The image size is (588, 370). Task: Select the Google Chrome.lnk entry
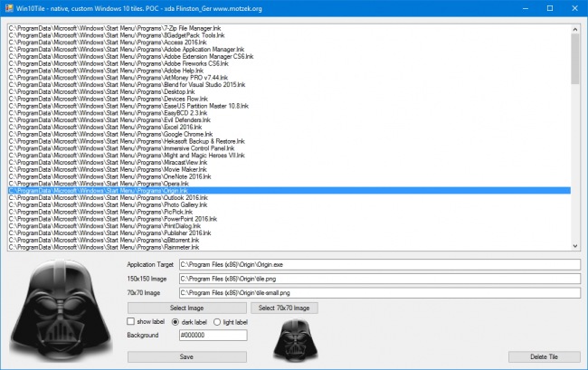(x=289, y=134)
